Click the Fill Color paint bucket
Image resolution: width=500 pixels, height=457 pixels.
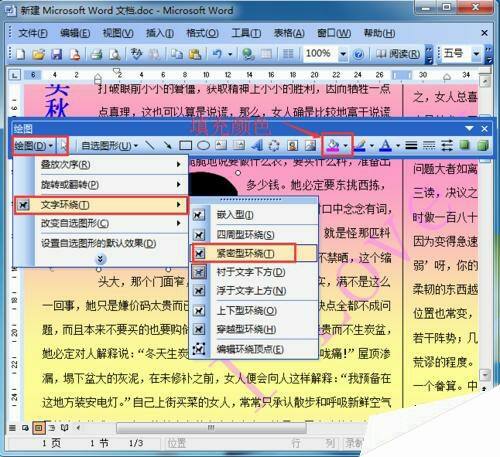332,145
